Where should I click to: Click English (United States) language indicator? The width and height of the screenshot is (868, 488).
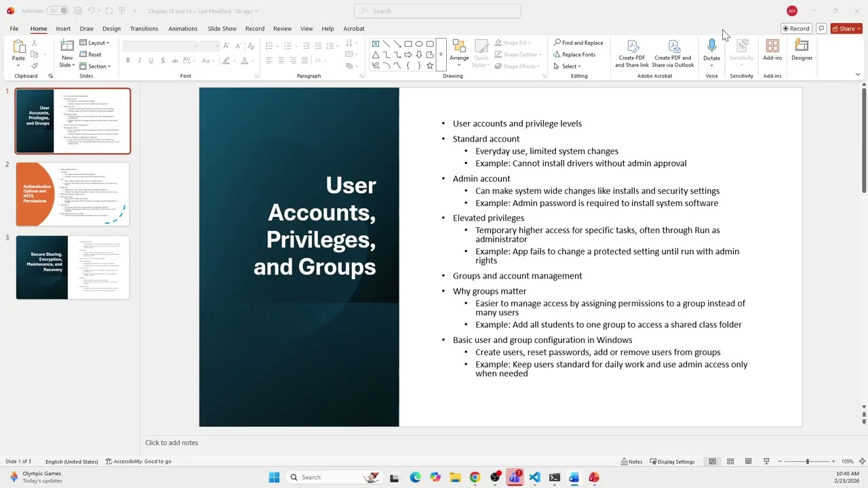coord(72,462)
